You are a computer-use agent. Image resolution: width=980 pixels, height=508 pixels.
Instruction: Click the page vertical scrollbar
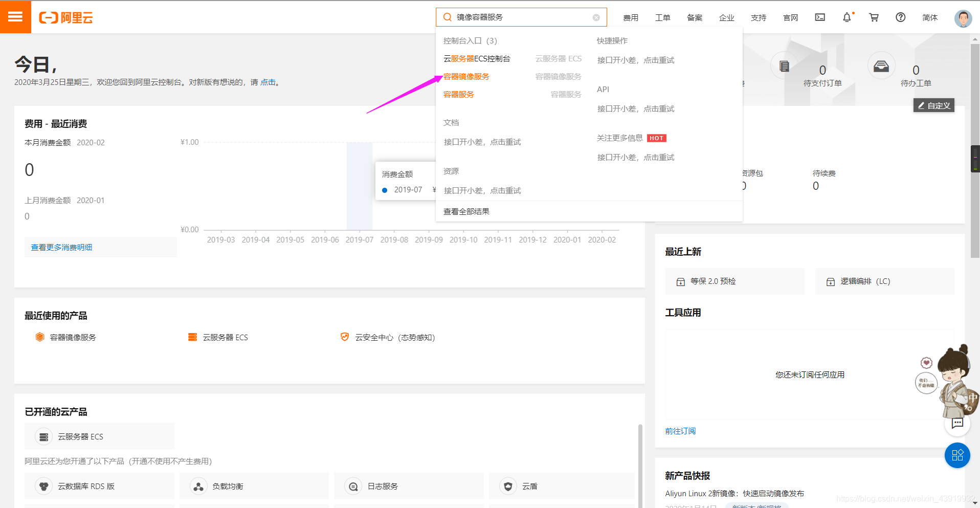point(975,151)
